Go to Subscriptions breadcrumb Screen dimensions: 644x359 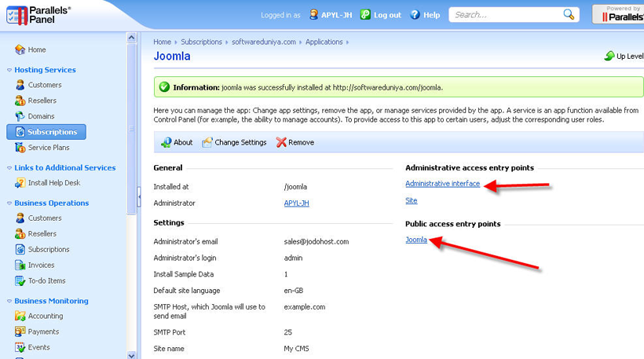[201, 42]
